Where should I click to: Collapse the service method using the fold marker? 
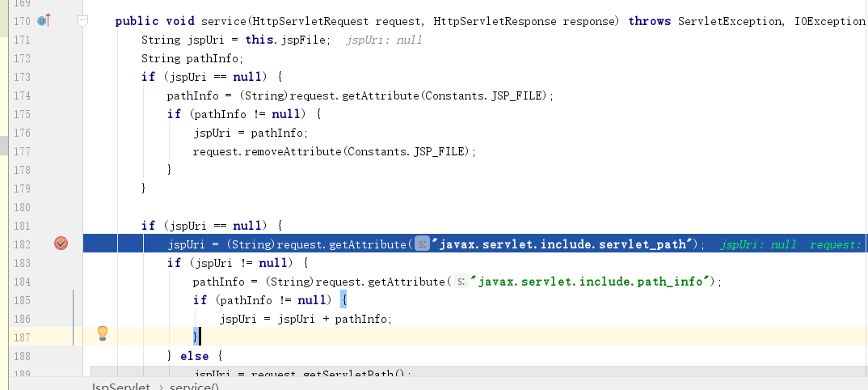(82, 21)
